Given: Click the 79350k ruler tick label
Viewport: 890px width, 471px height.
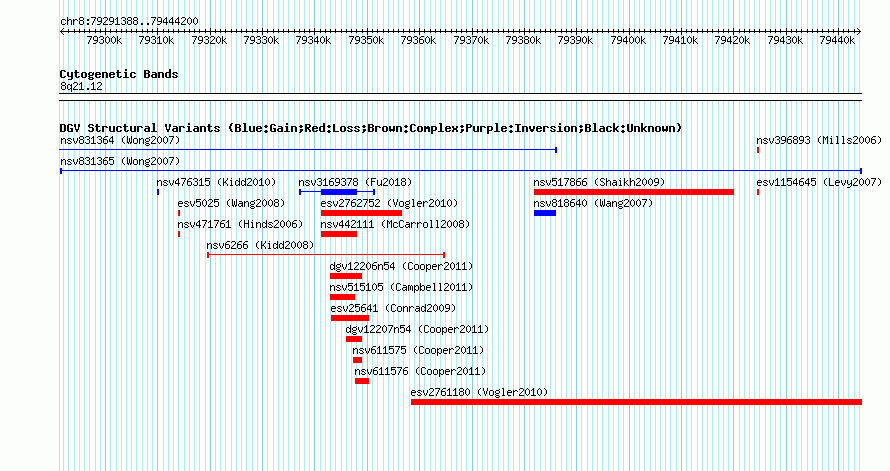Looking at the screenshot, I should click(366, 40).
